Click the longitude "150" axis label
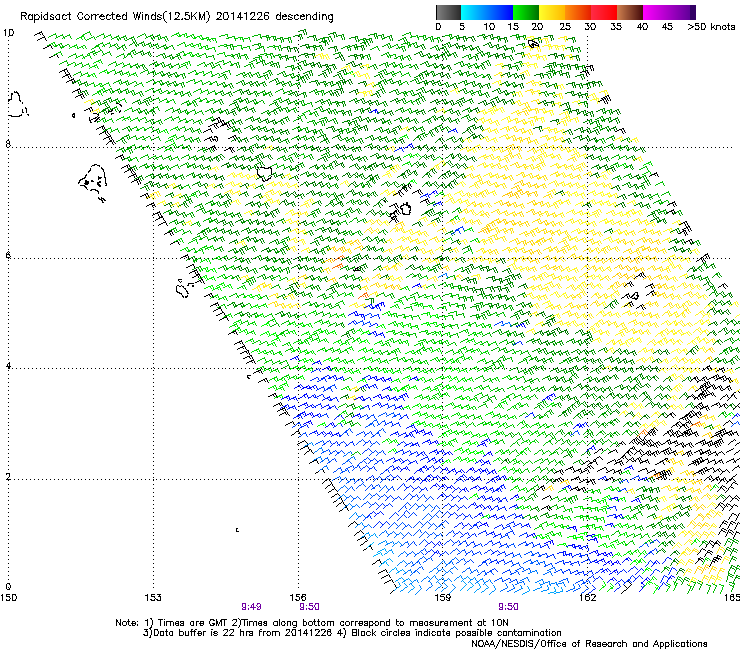The height and width of the screenshot is (650, 740). pos(8,598)
